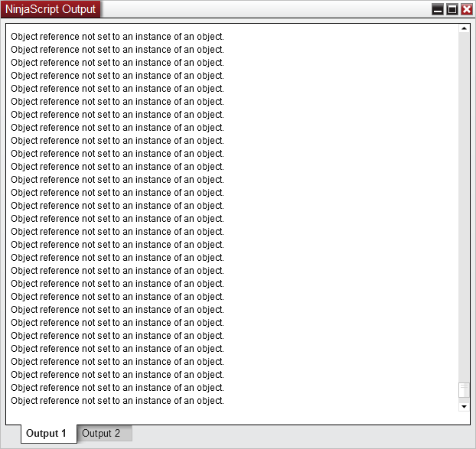Screen dimensions: 476x449
Task: Click the NinjaScript Output title label
Action: point(51,9)
